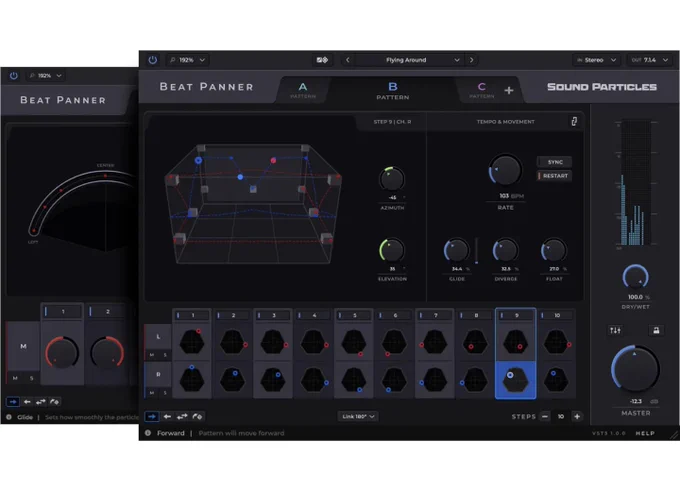680x491 pixels.
Task: Click the Float knob
Action: (x=554, y=250)
